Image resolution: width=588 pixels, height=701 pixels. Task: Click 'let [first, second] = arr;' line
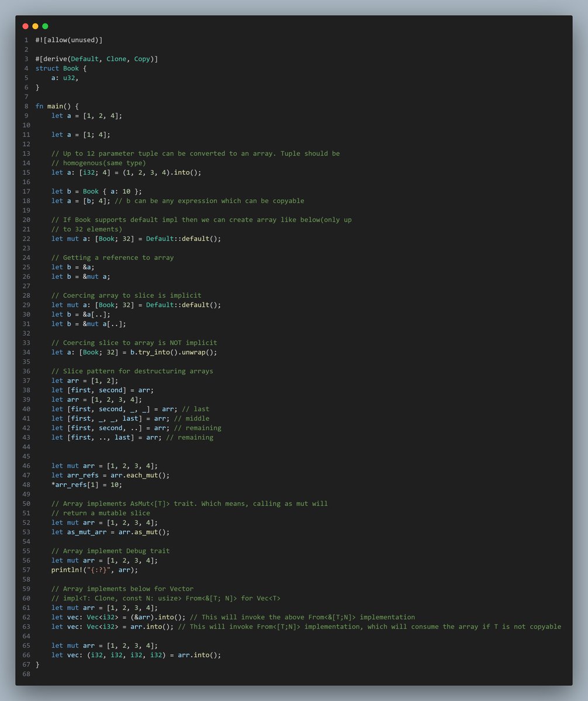click(x=102, y=390)
